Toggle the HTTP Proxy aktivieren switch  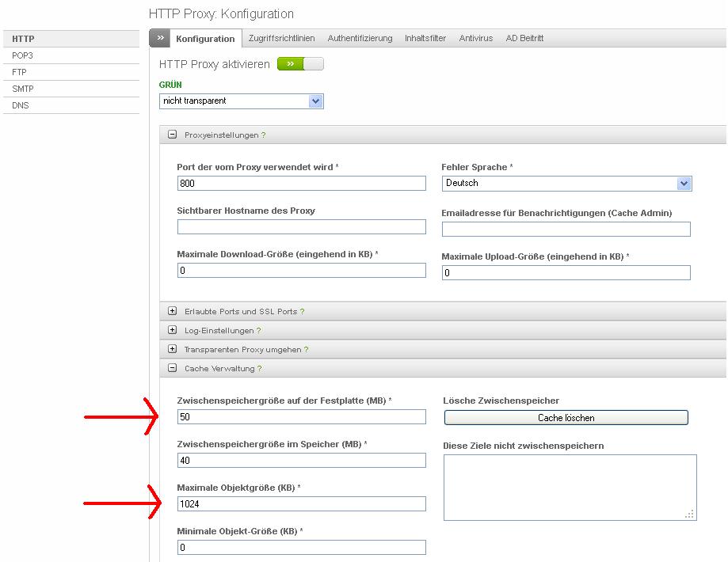300,64
